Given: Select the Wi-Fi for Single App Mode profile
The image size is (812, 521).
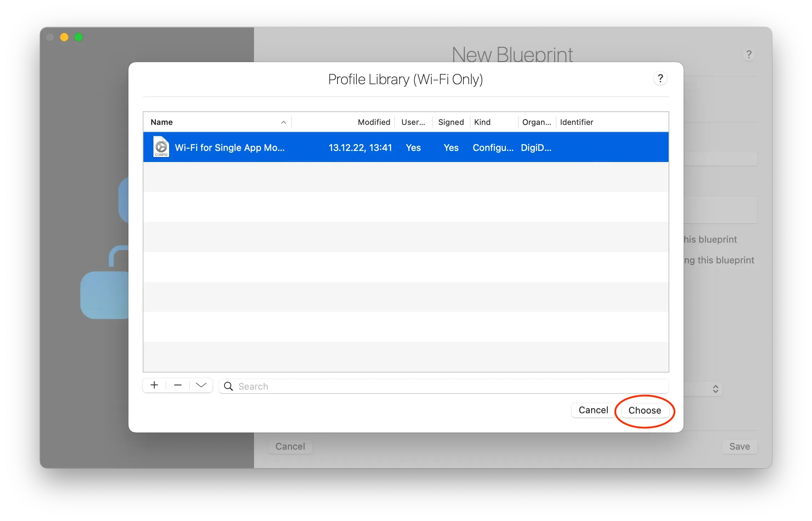Looking at the screenshot, I should [x=230, y=148].
